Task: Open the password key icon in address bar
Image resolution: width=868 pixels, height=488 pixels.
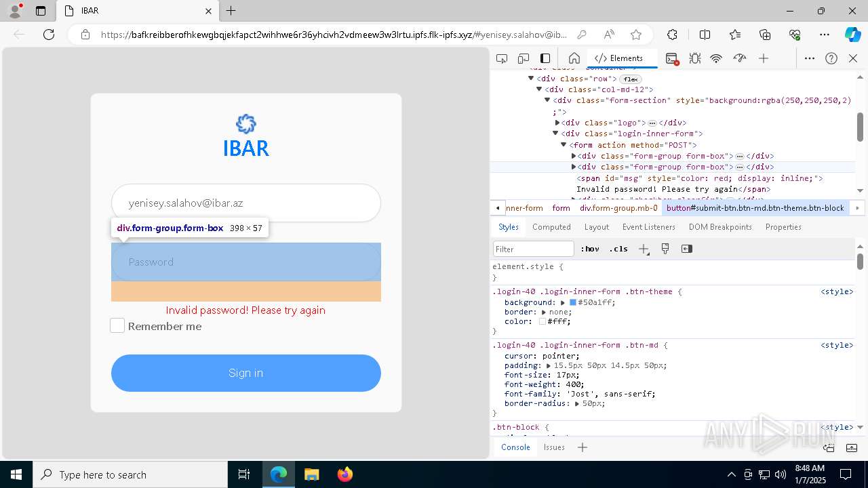Action: [x=582, y=35]
